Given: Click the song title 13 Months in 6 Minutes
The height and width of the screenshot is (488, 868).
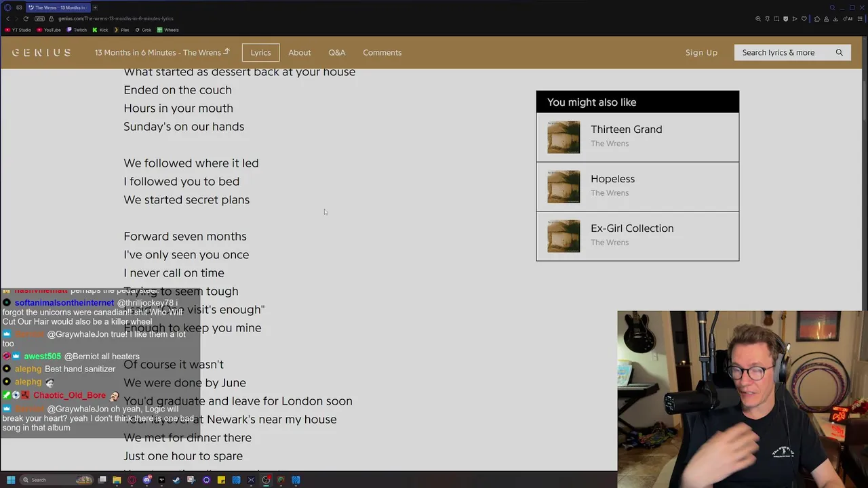Looking at the screenshot, I should [162, 52].
